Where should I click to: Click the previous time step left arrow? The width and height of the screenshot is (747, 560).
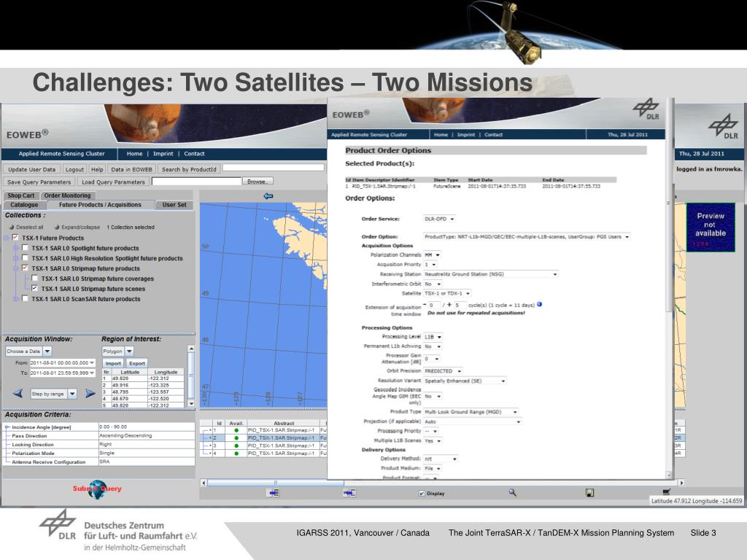coord(18,393)
